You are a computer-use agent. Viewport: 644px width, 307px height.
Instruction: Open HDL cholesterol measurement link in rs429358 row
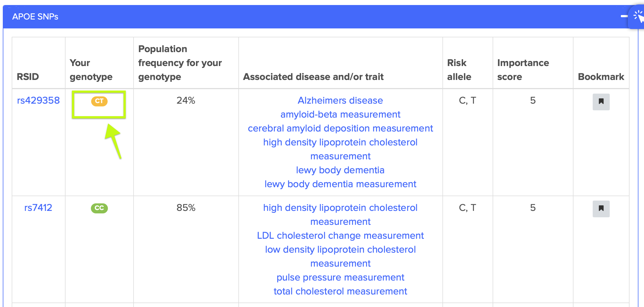click(340, 142)
